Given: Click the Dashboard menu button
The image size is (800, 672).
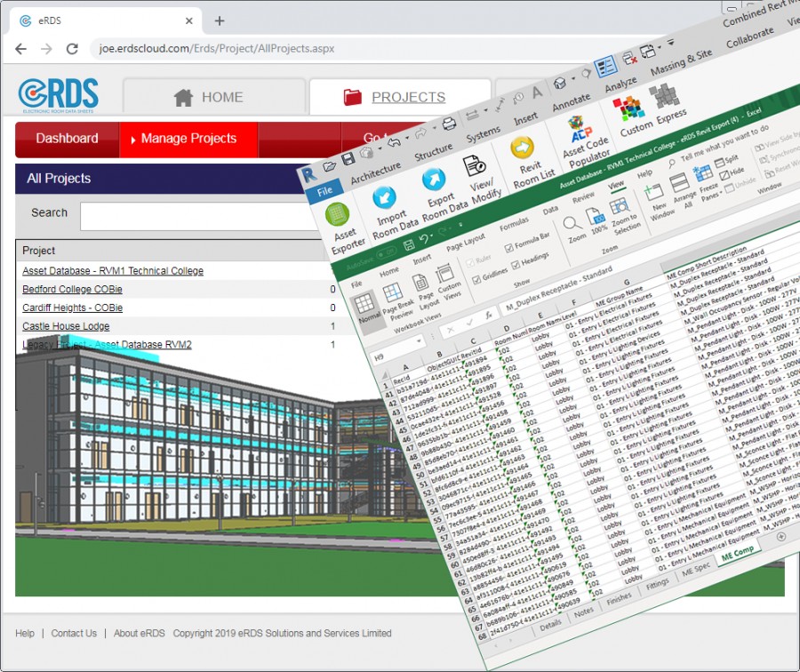Looking at the screenshot, I should (x=67, y=139).
